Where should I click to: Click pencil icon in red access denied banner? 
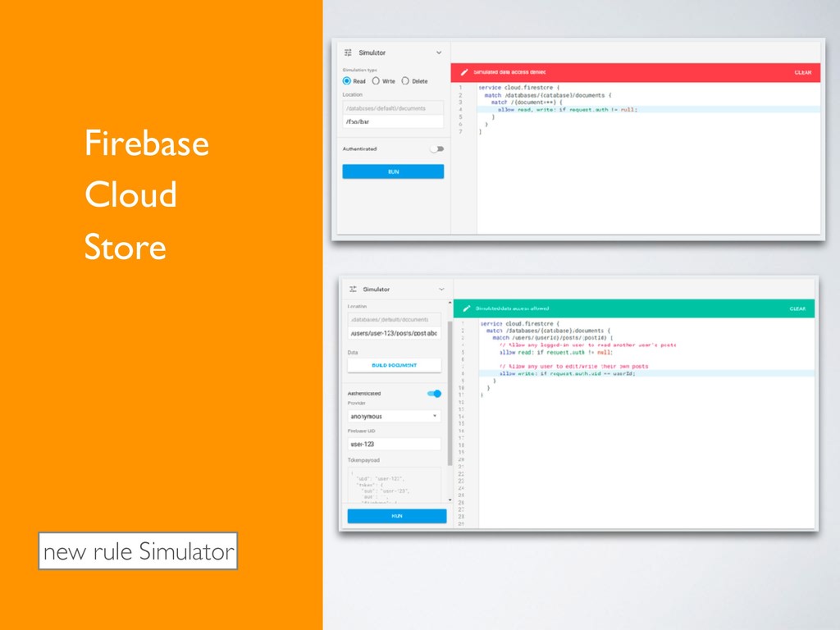tap(464, 72)
